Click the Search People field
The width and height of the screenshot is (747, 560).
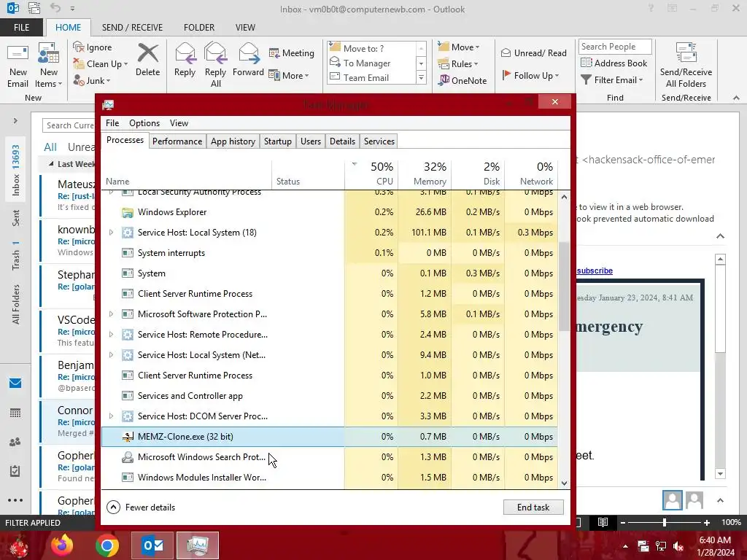pyautogui.click(x=614, y=47)
